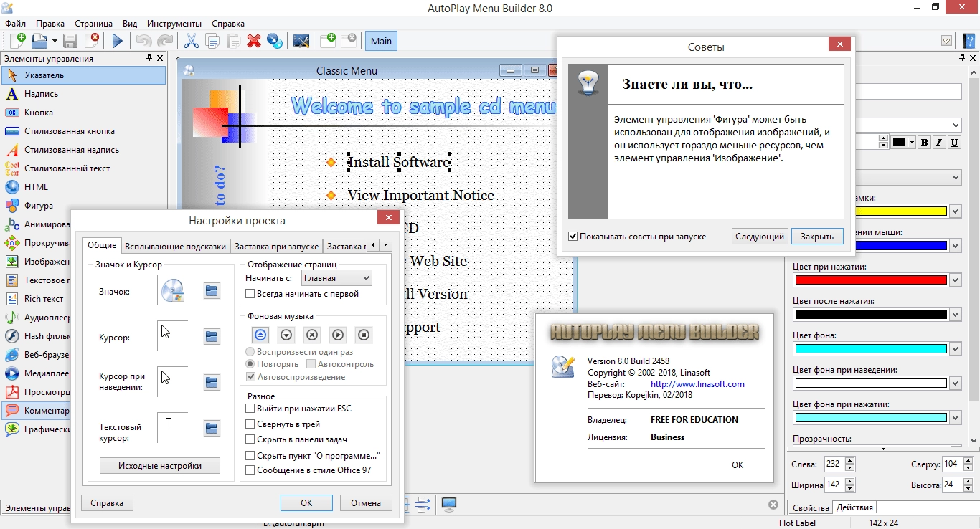Select the Указатель pointer tool
Viewport: 980px width, 529px height.
83,75
